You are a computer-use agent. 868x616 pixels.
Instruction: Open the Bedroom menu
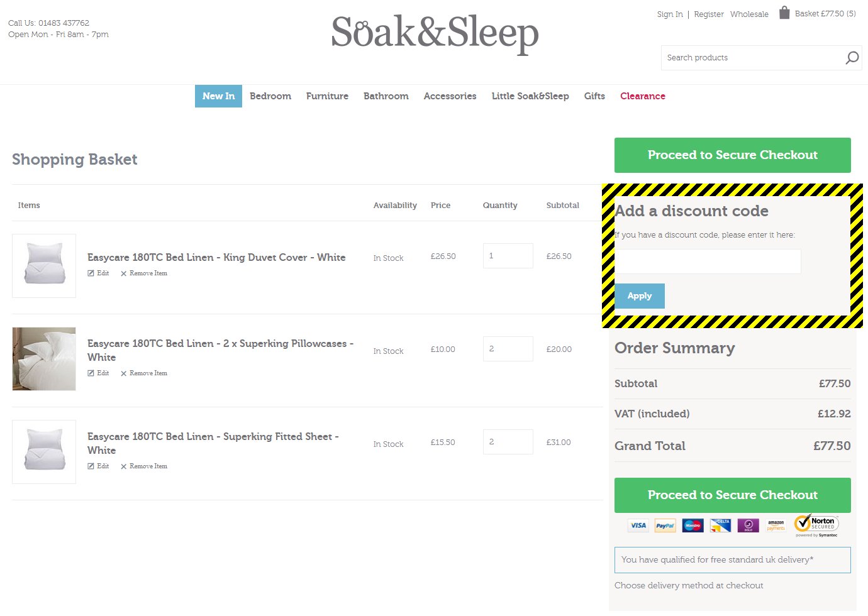[x=270, y=96]
